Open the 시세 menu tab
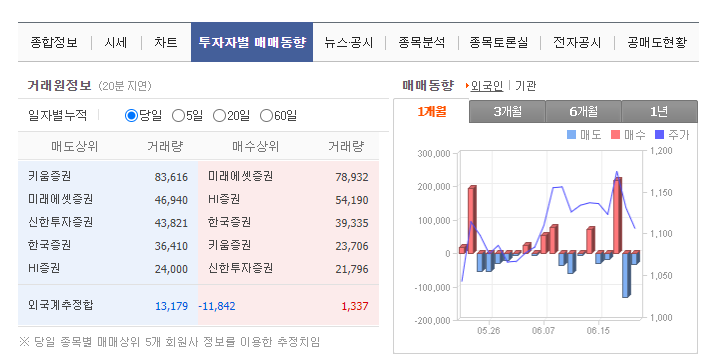This screenshot has width=712, height=363. pos(116,42)
